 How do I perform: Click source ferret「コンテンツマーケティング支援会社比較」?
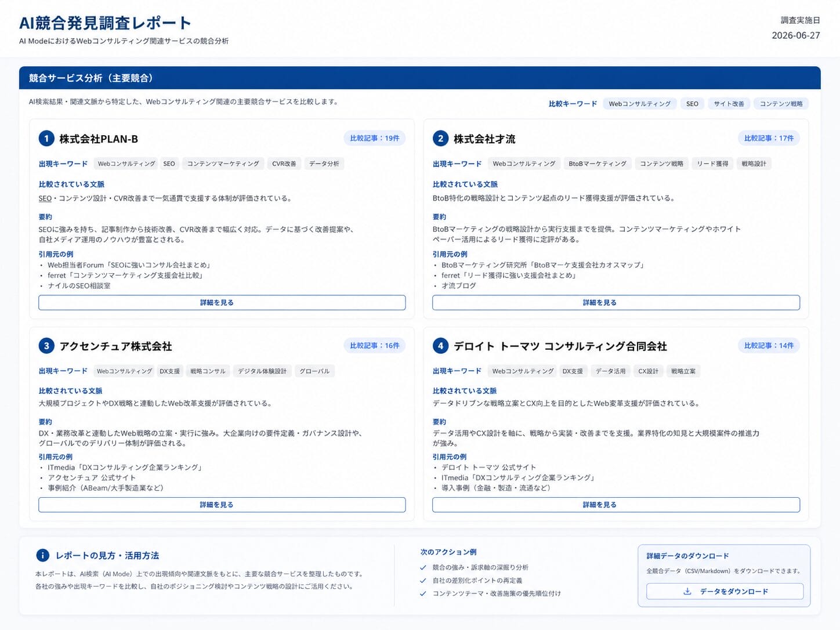tap(126, 276)
